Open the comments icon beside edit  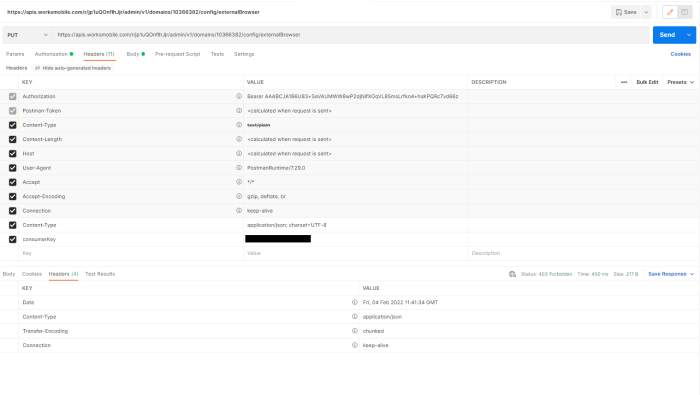tap(684, 12)
